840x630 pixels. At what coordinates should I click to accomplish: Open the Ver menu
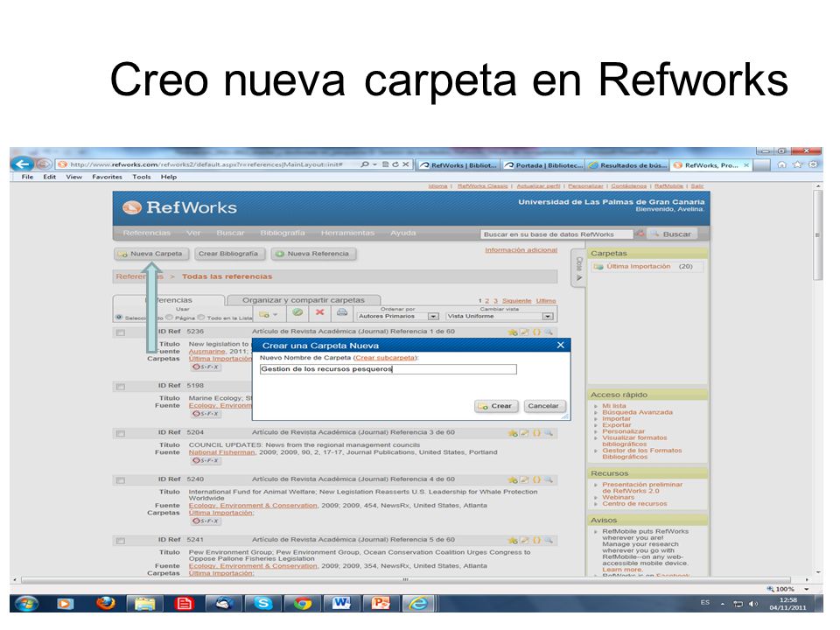point(193,233)
